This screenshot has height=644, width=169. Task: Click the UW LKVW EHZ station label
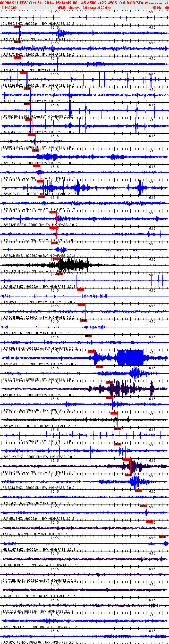pos(13,364)
